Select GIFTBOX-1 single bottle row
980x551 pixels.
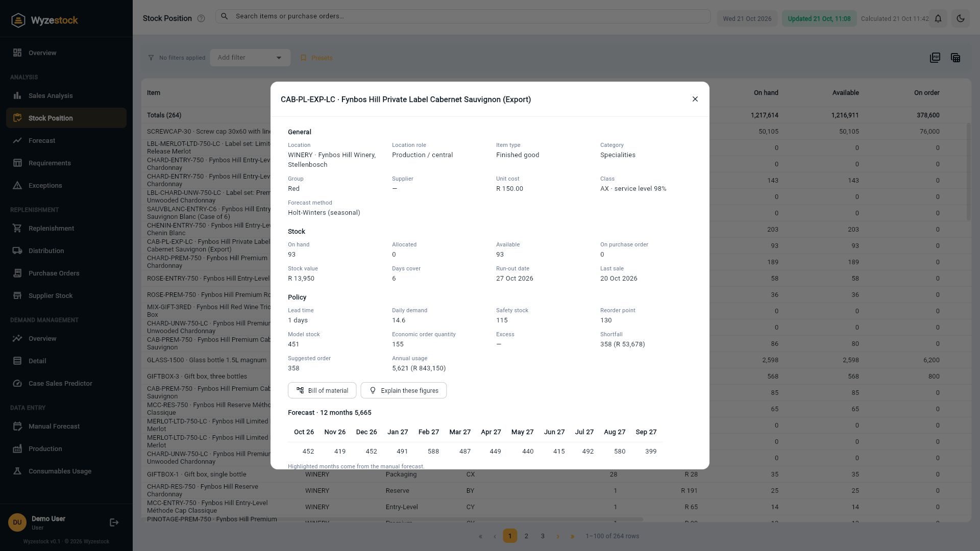(x=556, y=474)
